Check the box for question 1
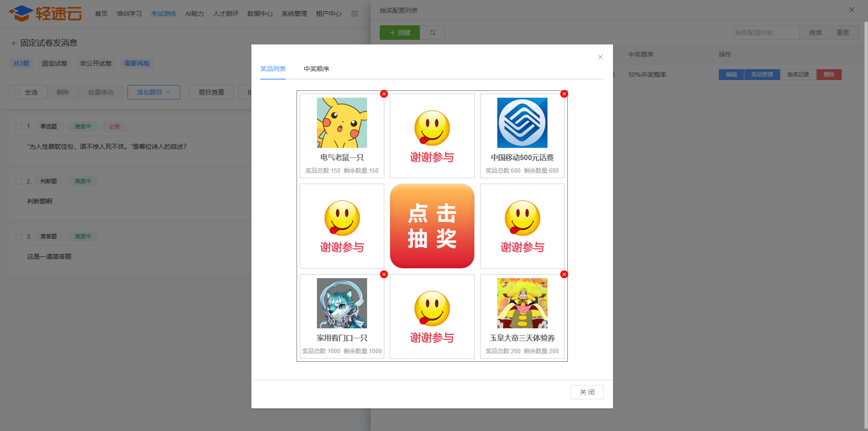 click(x=19, y=126)
